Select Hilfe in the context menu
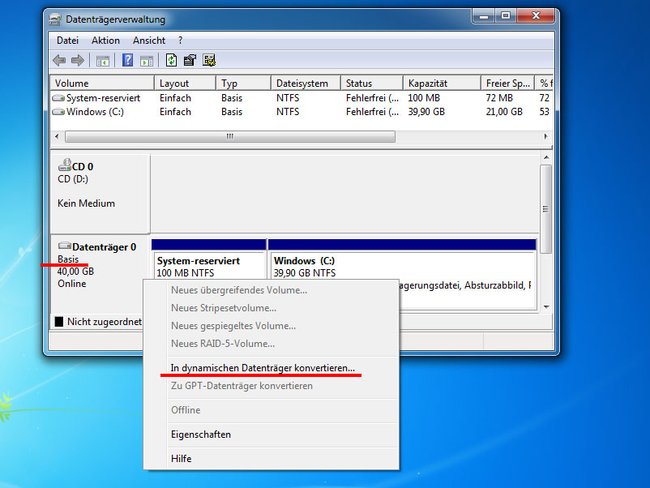Image resolution: width=650 pixels, height=488 pixels. point(181,459)
